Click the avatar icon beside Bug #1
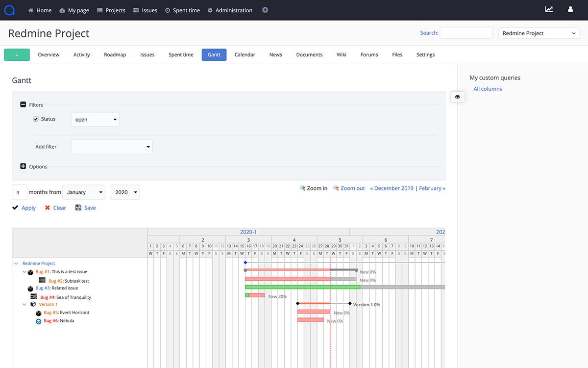588x368 pixels. pyautogui.click(x=30, y=272)
